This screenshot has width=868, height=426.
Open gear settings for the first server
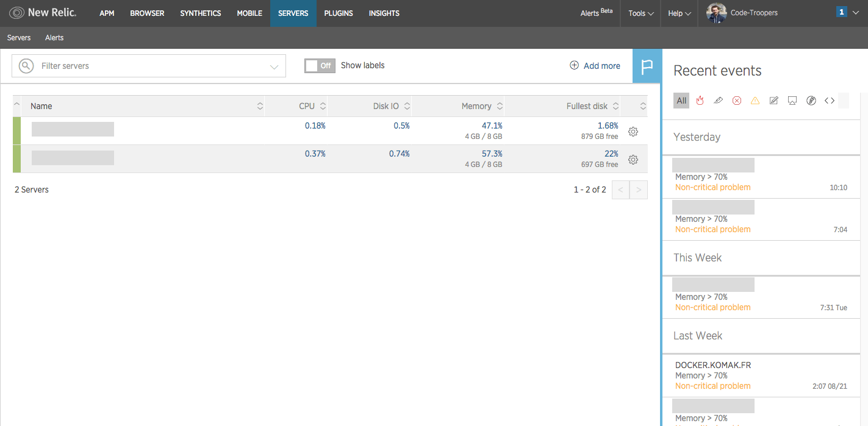point(633,131)
